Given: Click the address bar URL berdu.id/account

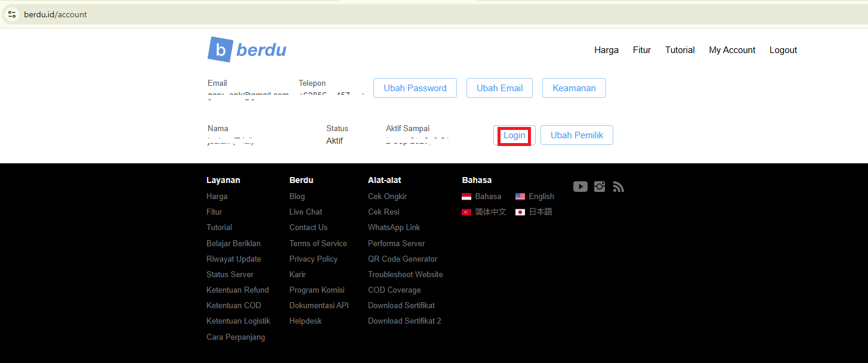Looking at the screenshot, I should pyautogui.click(x=55, y=14).
